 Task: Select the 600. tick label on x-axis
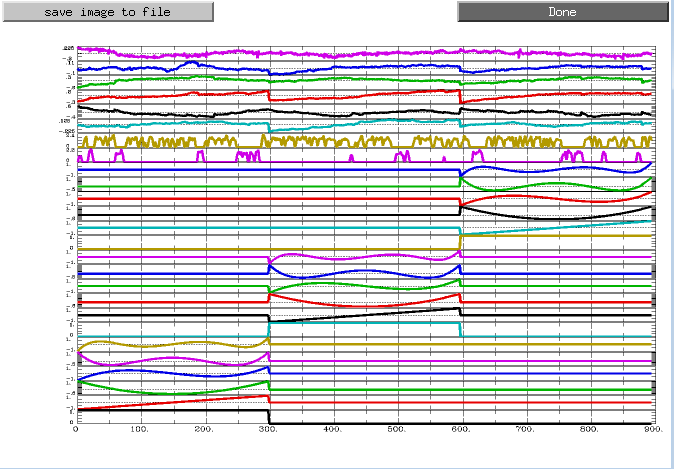(461, 429)
